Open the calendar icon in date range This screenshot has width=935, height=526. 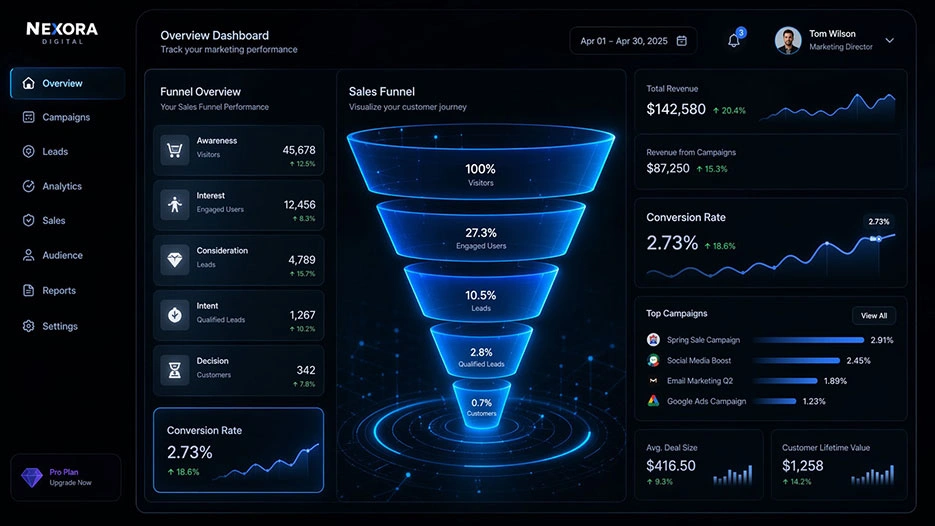point(682,41)
